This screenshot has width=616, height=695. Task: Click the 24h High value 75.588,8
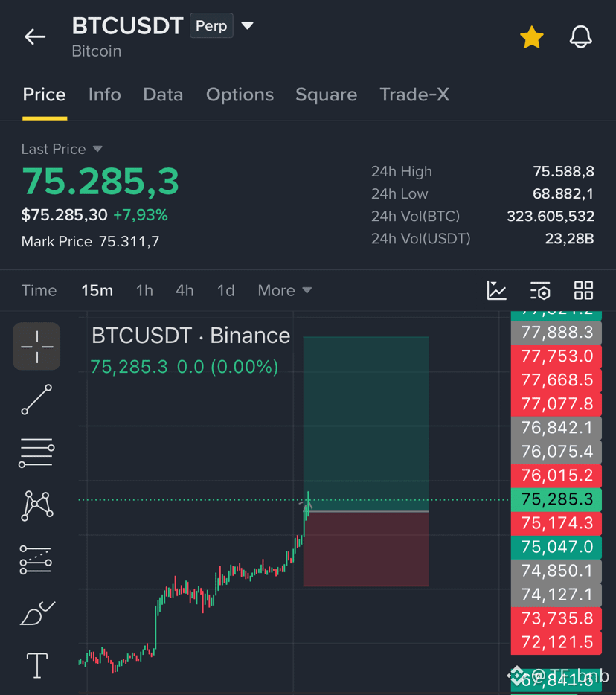coord(563,172)
